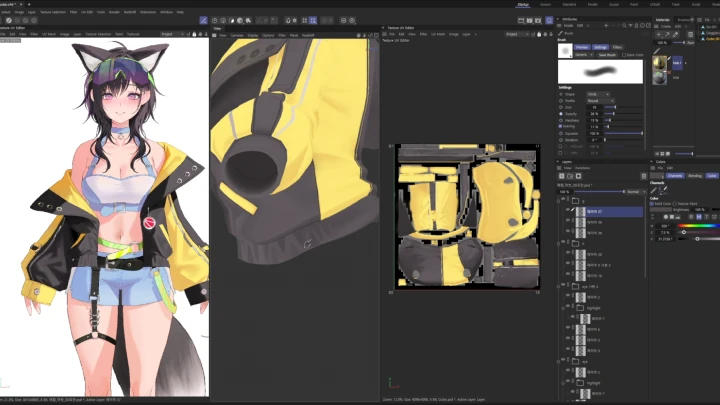Click the grid snap icon in top toolbar

tap(304, 20)
